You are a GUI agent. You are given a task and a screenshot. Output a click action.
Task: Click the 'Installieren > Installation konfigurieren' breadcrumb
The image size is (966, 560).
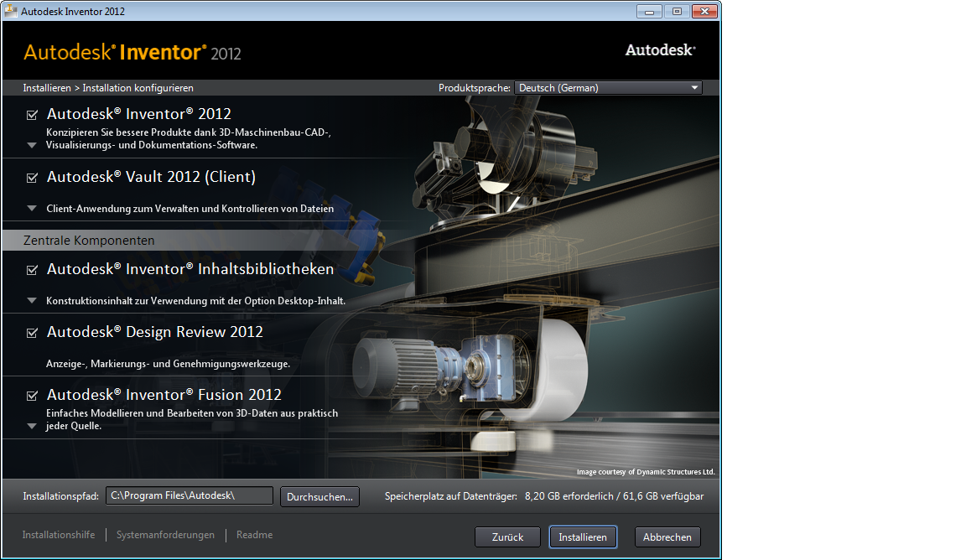(x=108, y=88)
